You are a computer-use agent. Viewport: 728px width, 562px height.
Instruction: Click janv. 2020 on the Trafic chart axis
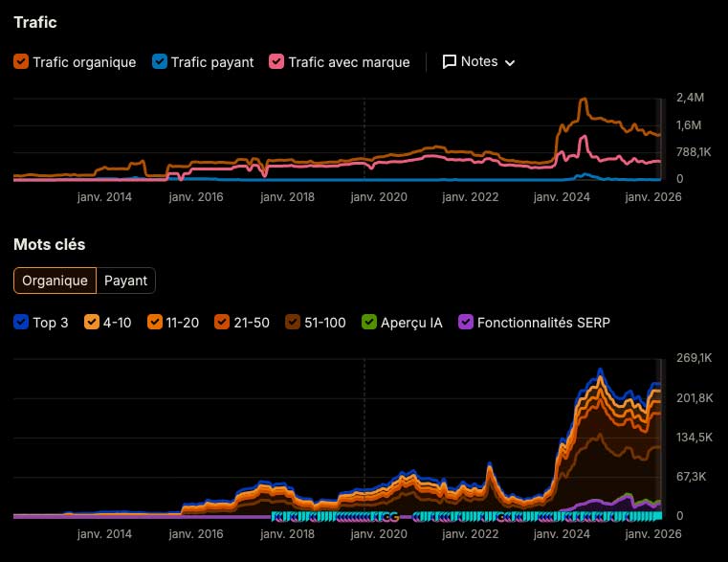379,197
